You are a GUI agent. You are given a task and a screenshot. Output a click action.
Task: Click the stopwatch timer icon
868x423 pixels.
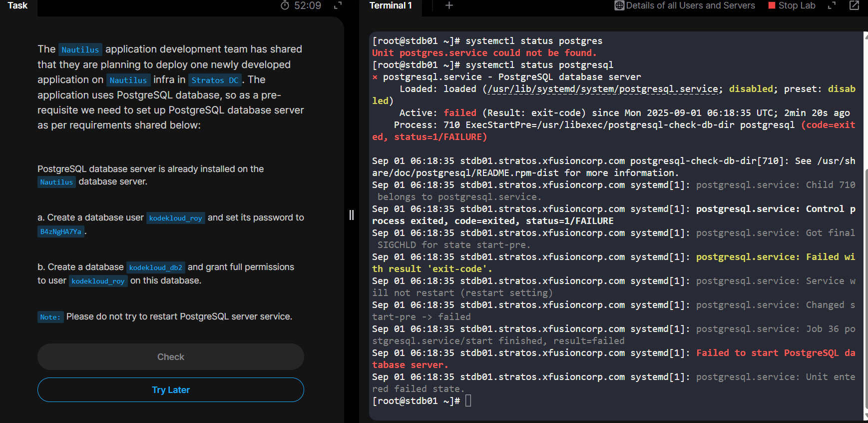285,5
